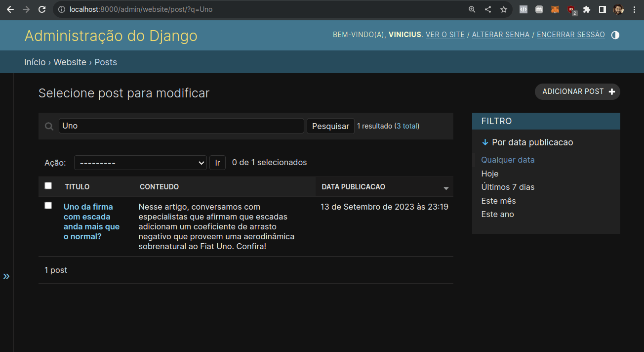The height and width of the screenshot is (352, 644).
Task: Click the magnifying glass search icon
Action: [49, 126]
